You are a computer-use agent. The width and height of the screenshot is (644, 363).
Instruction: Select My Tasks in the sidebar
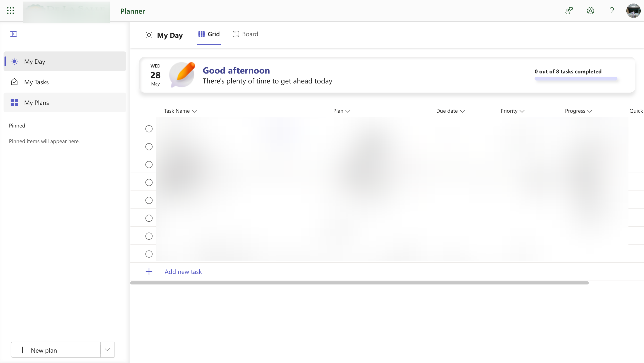65,82
